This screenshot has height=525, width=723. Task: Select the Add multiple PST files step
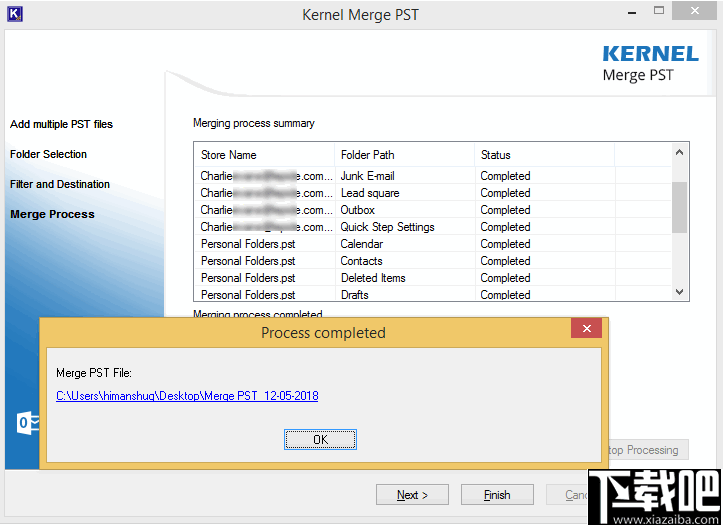coord(61,124)
